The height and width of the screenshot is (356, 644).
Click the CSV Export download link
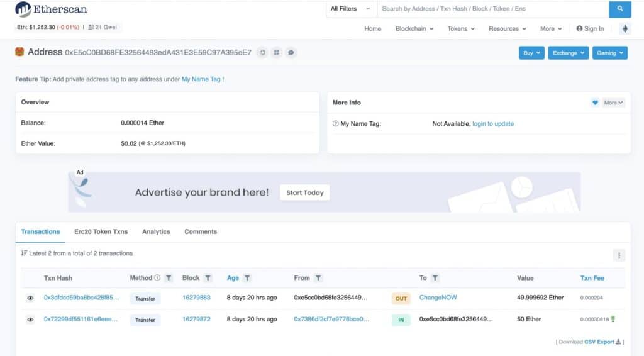602,342
